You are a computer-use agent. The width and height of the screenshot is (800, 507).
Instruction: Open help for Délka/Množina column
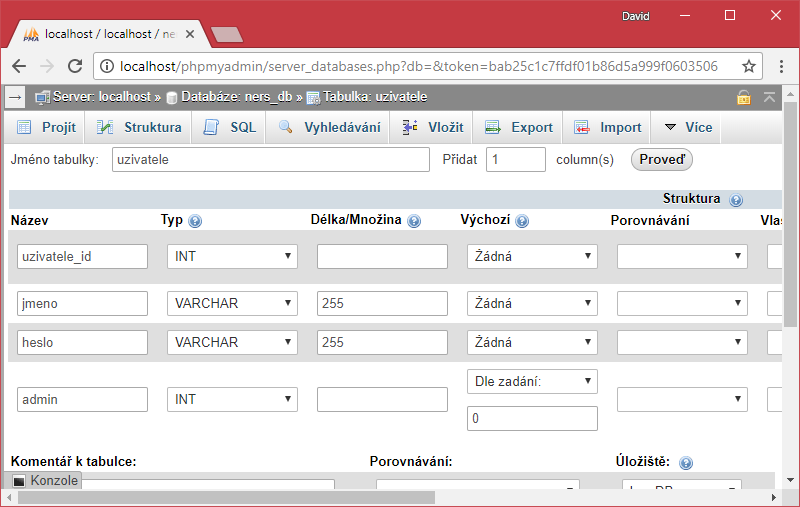(x=414, y=221)
